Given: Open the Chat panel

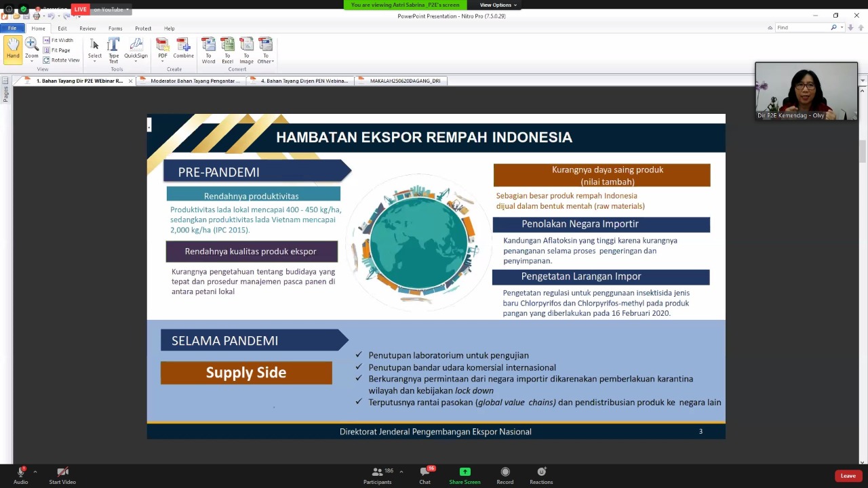Looking at the screenshot, I should (425, 475).
